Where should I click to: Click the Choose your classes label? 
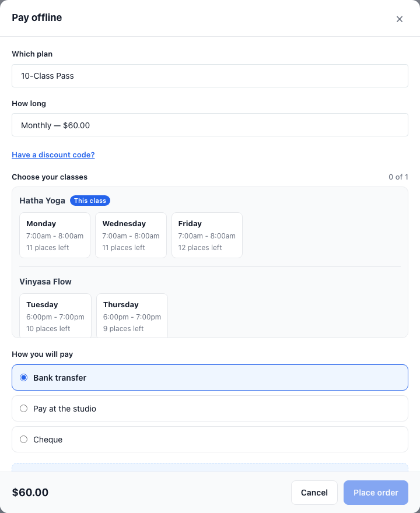tap(50, 177)
